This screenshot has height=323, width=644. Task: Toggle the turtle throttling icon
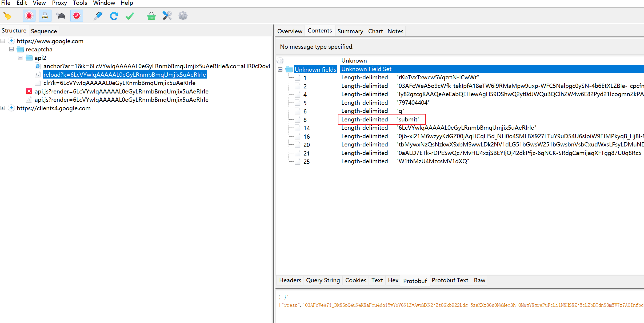point(61,16)
